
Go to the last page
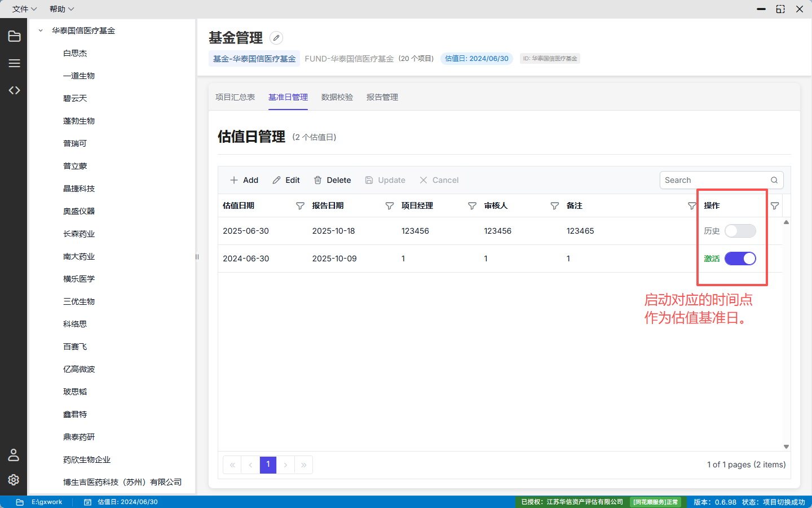point(303,465)
